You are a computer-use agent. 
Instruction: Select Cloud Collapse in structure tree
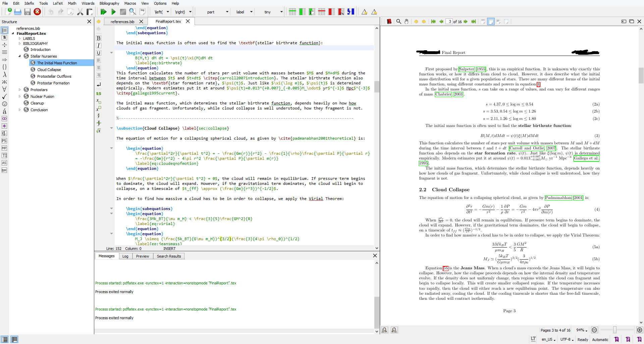[x=49, y=70]
